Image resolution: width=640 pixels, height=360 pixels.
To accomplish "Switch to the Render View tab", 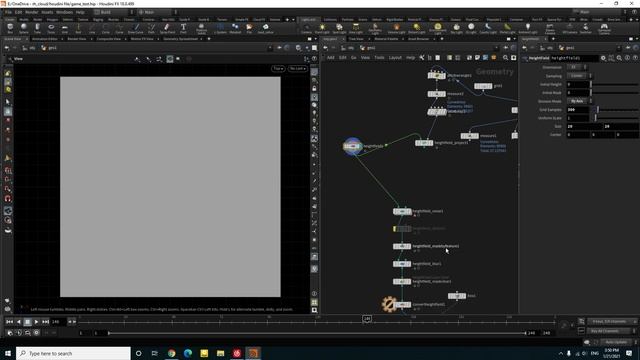I will pos(77,39).
